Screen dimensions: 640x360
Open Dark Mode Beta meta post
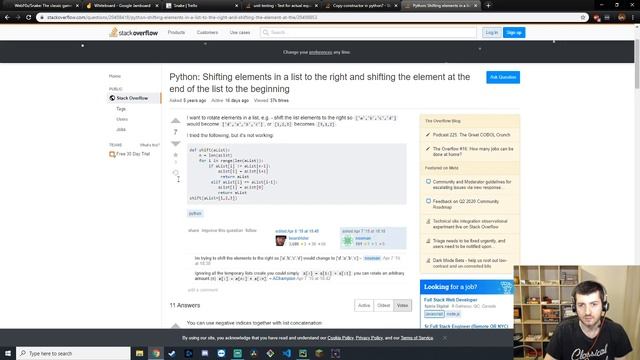coord(470,263)
